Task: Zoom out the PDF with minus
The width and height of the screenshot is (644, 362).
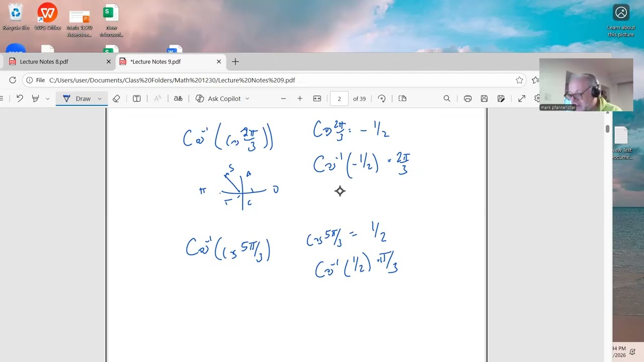Action: [283, 99]
